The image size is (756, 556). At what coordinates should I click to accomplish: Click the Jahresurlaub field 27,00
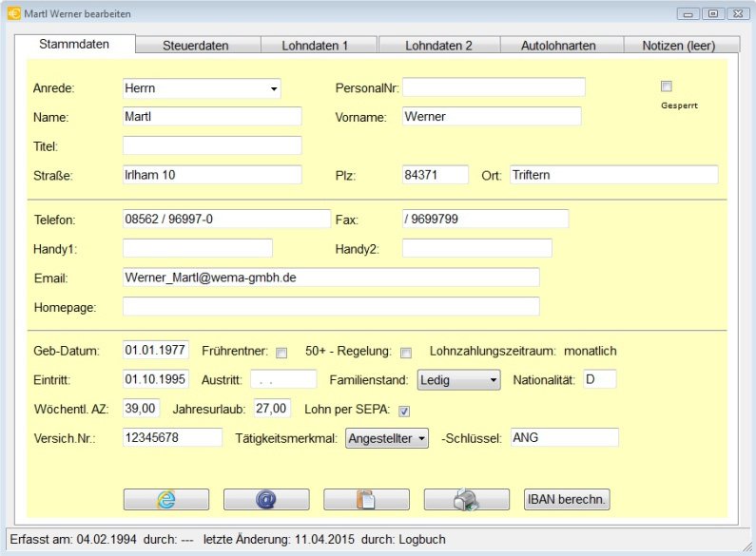[272, 409]
